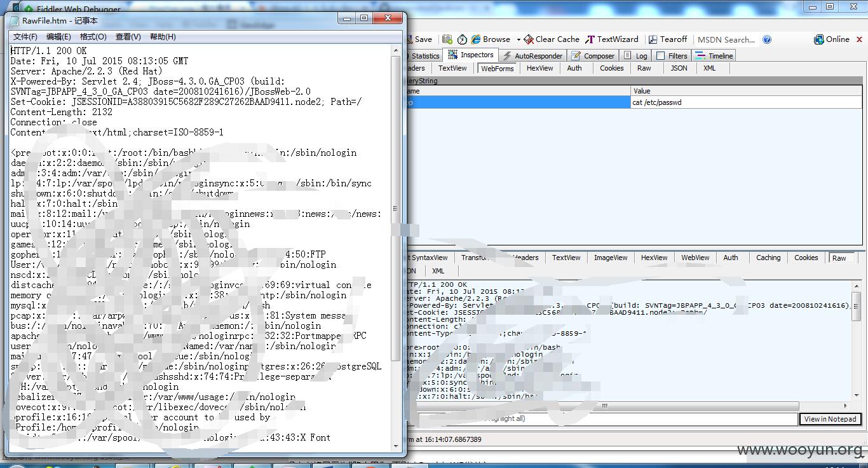
Task: Click the Browse button with IE icon
Action: 491,39
